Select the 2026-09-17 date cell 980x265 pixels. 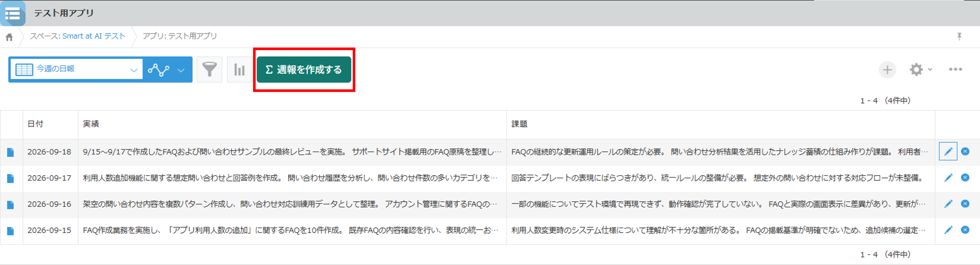click(50, 178)
